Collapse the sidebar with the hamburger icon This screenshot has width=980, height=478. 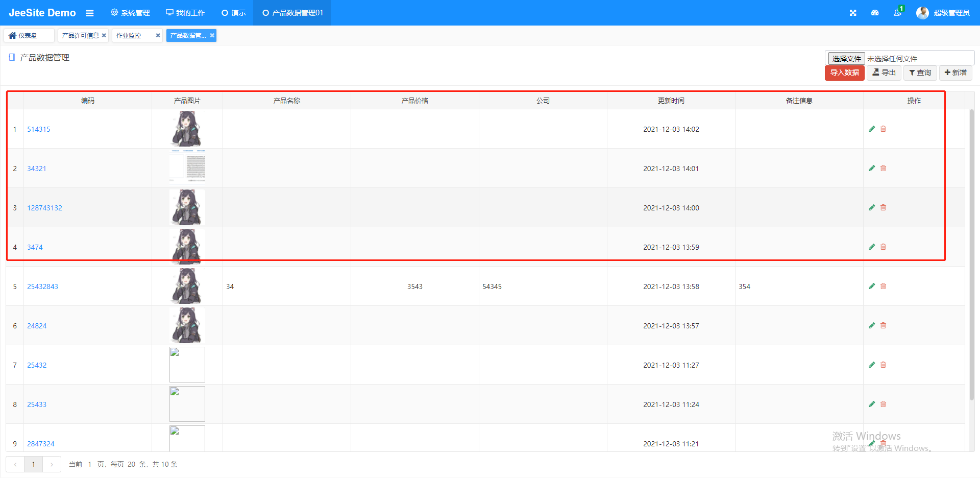[x=90, y=13]
